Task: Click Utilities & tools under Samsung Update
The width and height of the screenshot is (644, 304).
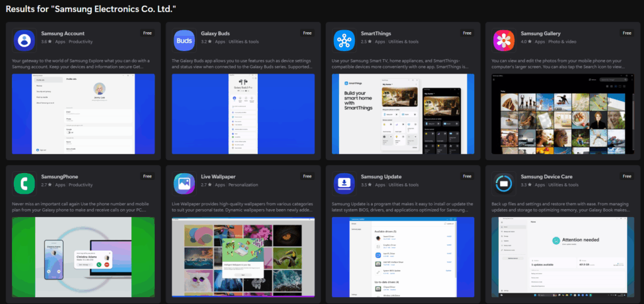Action: pyautogui.click(x=403, y=185)
